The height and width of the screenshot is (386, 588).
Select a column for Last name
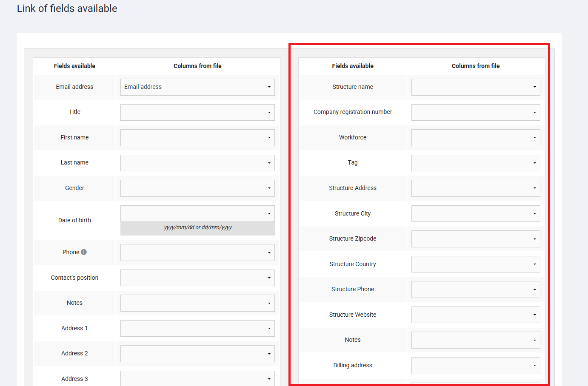click(x=197, y=163)
